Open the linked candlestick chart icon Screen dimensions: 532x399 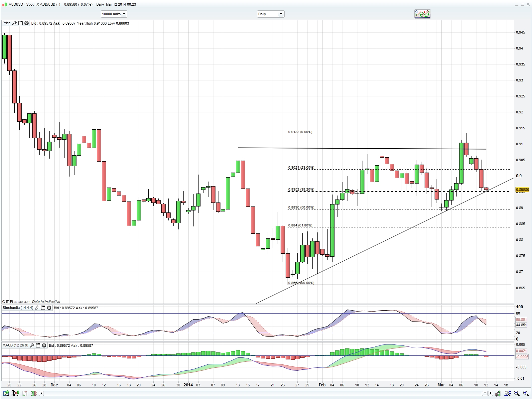tap(15, 393)
